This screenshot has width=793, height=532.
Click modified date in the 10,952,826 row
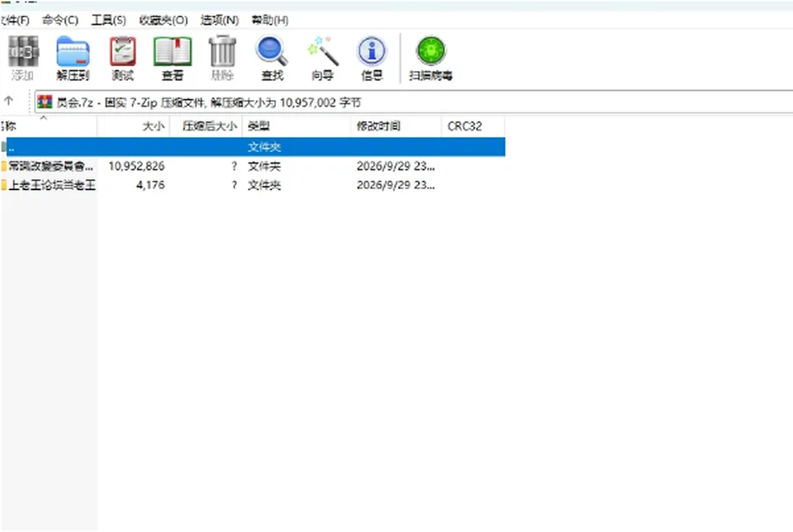click(x=396, y=166)
